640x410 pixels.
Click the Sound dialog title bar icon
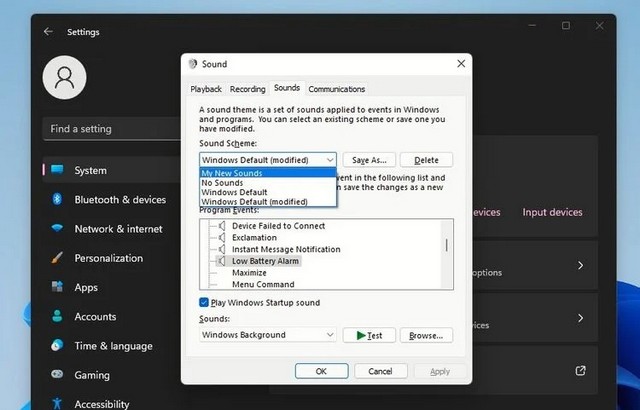click(193, 64)
